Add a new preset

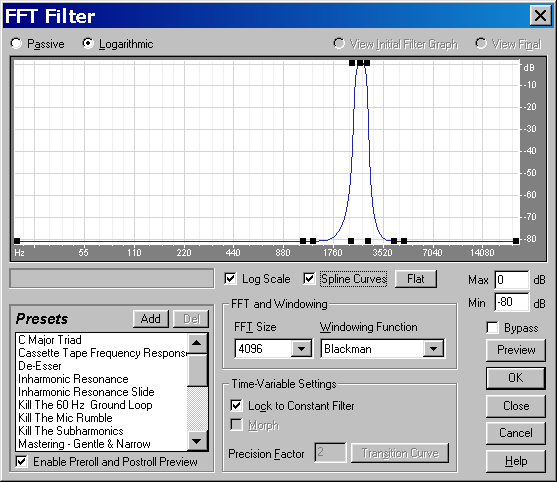pos(151,319)
